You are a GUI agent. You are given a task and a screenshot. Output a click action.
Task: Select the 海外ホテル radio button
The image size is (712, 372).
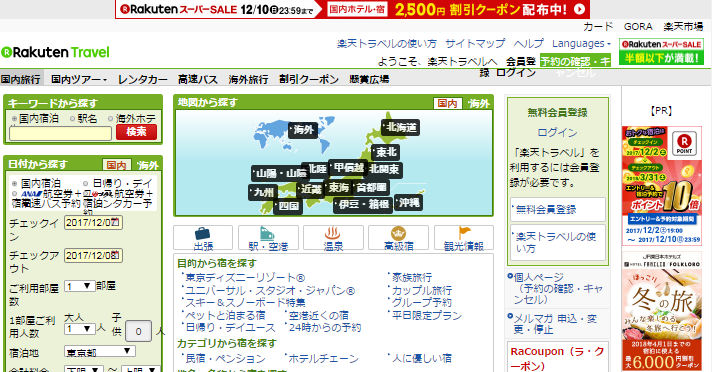[x=110, y=119]
